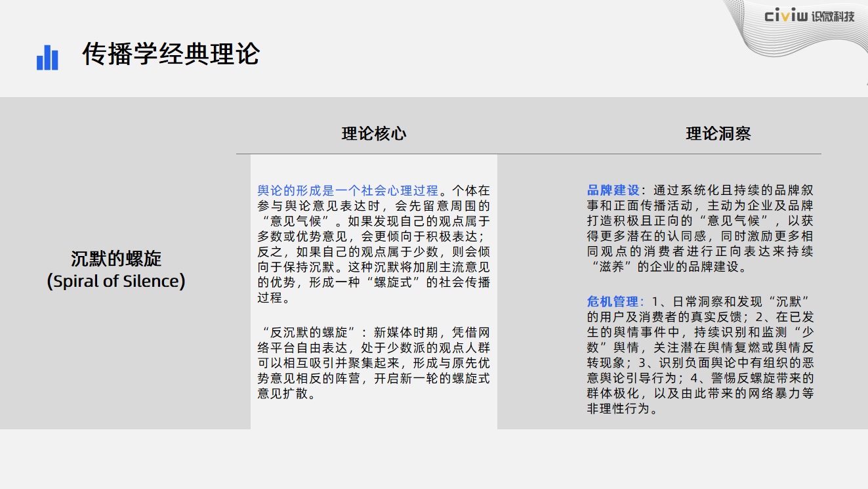Click the civiw logo in the corner
Viewport: 868px width, 489px height.
click(x=785, y=16)
